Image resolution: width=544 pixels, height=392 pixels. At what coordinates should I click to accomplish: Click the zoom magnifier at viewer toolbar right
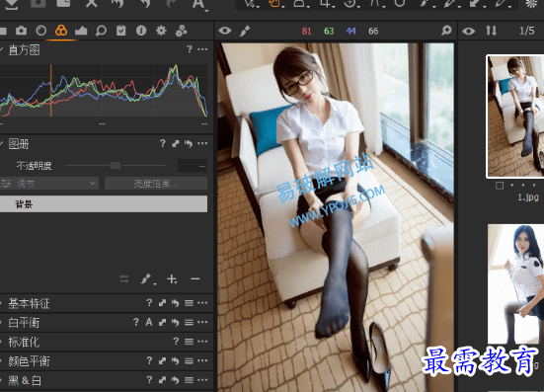tap(446, 31)
